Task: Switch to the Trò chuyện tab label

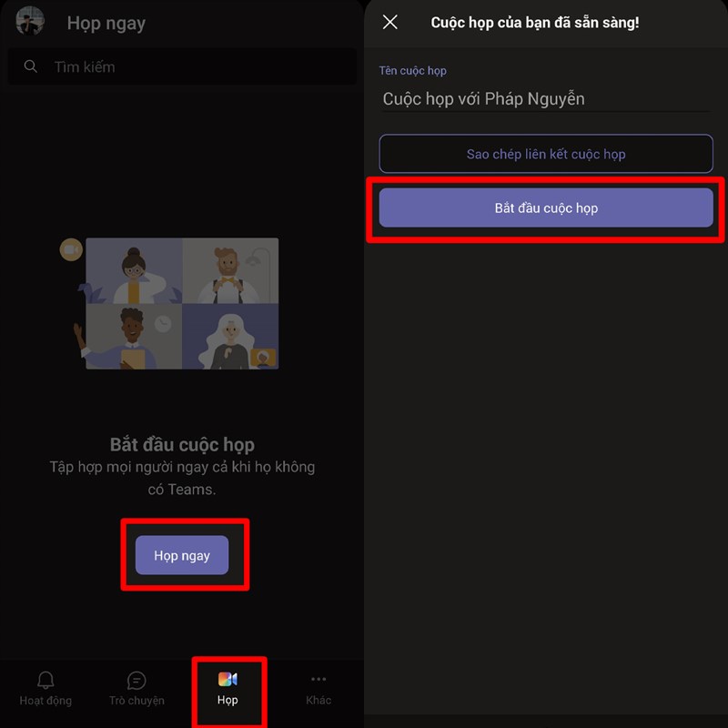Action: [x=136, y=700]
